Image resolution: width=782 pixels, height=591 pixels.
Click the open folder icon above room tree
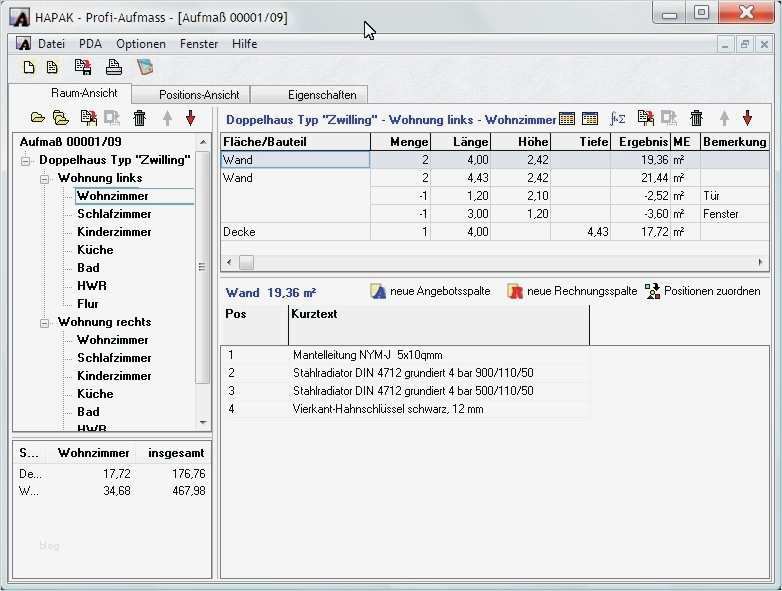click(38, 118)
